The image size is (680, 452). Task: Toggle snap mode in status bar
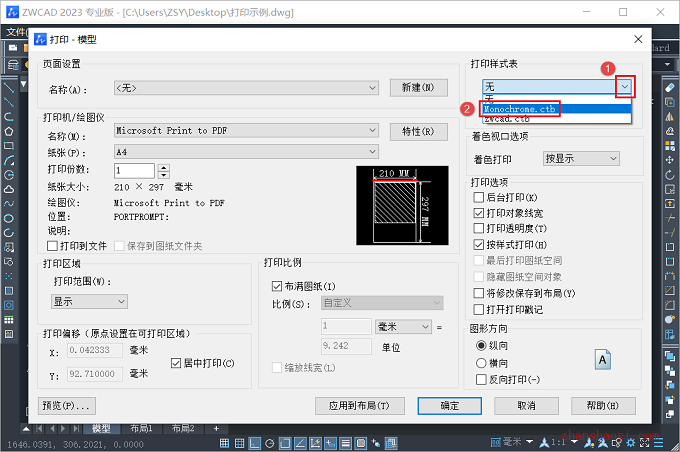point(224,443)
